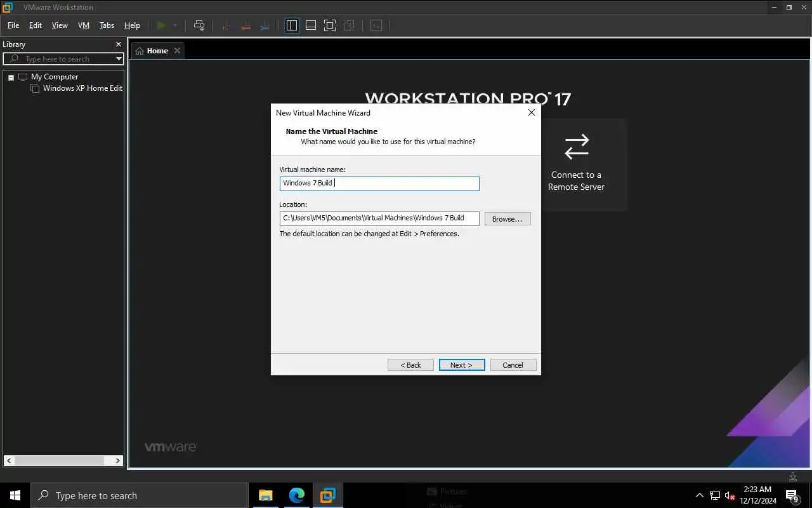Image resolution: width=812 pixels, height=508 pixels.
Task: Click the Manage Snapshots toolbar icon
Action: (265, 25)
